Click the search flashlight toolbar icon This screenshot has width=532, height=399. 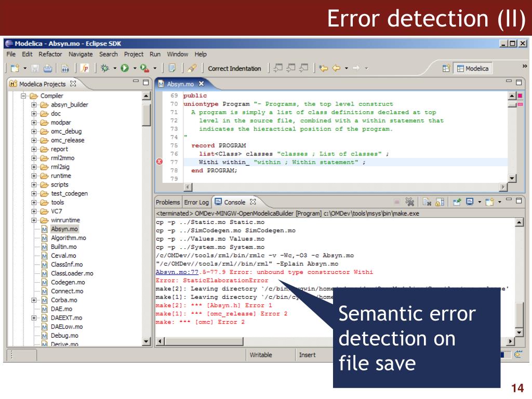192,68
